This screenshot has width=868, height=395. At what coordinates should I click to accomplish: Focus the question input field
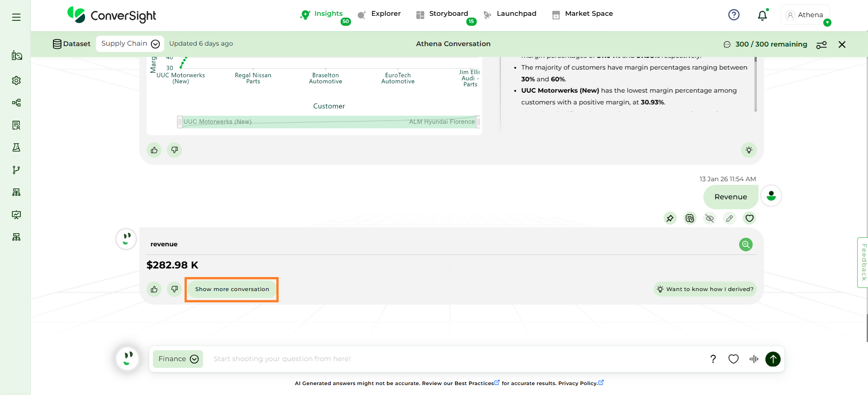pos(452,359)
